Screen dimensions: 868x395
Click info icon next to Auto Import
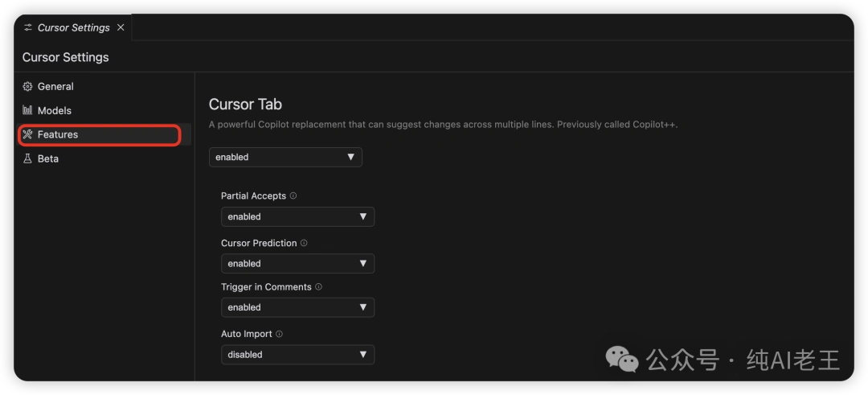(x=279, y=334)
